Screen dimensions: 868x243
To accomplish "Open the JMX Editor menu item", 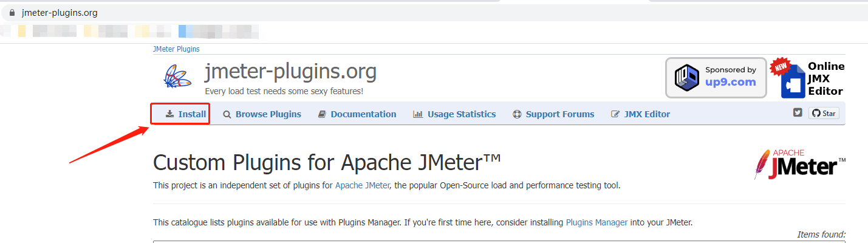I will click(641, 114).
